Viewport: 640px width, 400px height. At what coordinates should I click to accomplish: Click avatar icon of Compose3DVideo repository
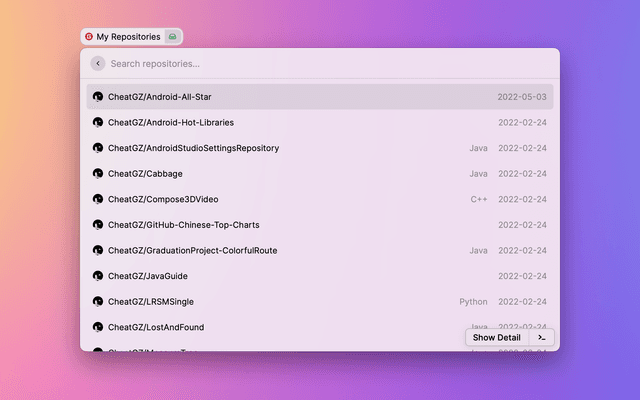click(98, 199)
